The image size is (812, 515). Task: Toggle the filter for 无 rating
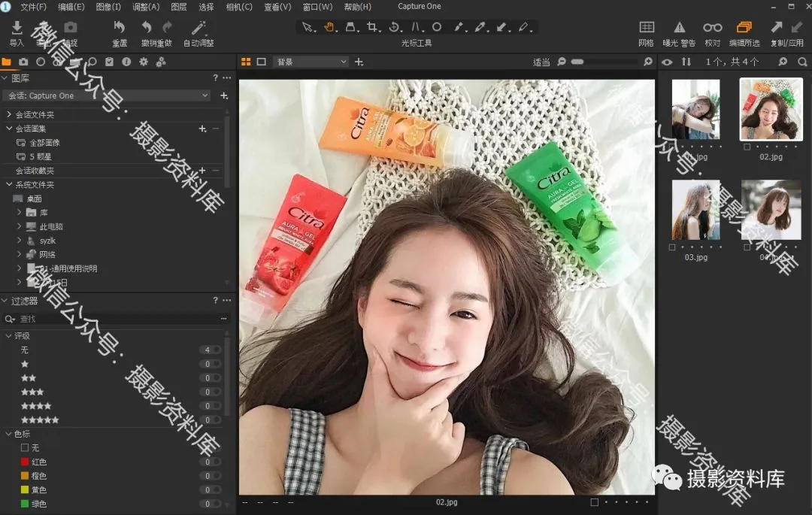[x=214, y=350]
